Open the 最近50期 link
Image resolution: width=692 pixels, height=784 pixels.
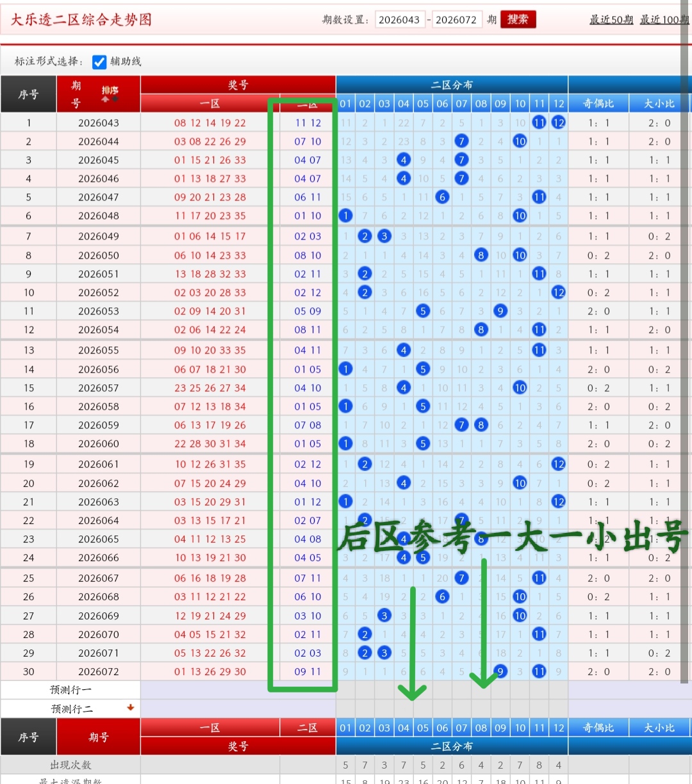click(611, 20)
